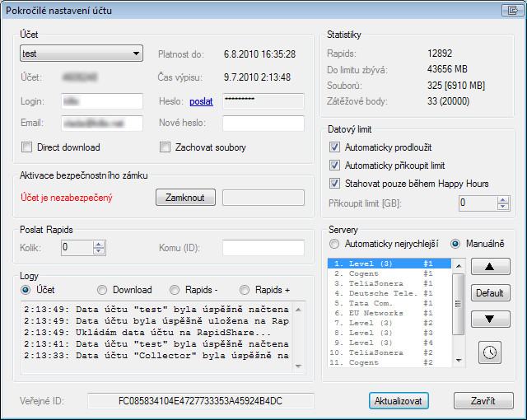Click the Zamknout button
The image size is (527, 420).
coord(185,197)
